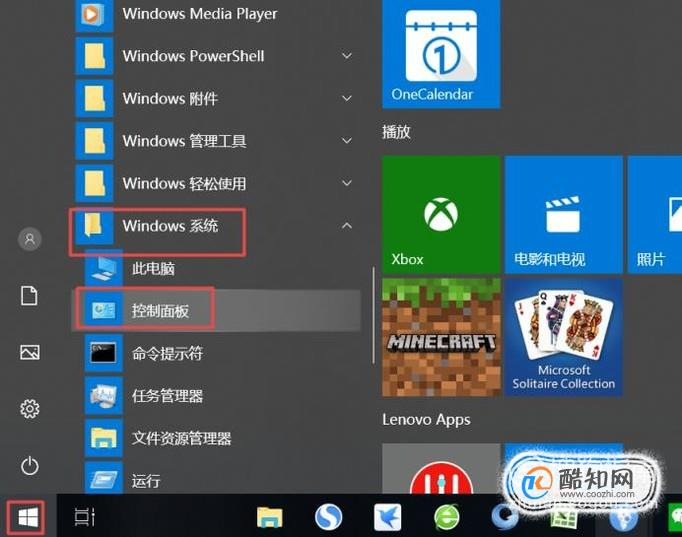
Task: Open Pictures from the left rail
Action: click(x=30, y=352)
